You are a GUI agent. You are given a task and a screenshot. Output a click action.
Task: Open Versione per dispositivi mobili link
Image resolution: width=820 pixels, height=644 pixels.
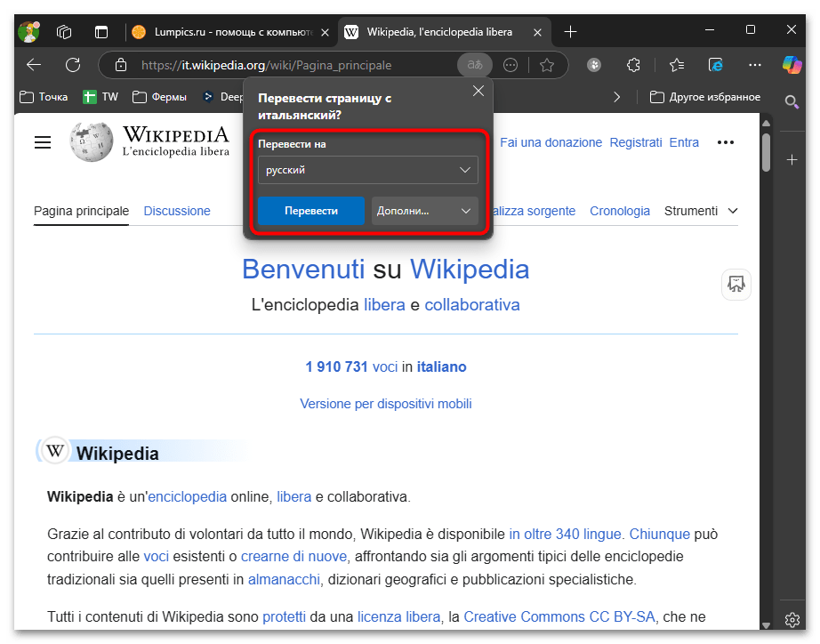[385, 404]
